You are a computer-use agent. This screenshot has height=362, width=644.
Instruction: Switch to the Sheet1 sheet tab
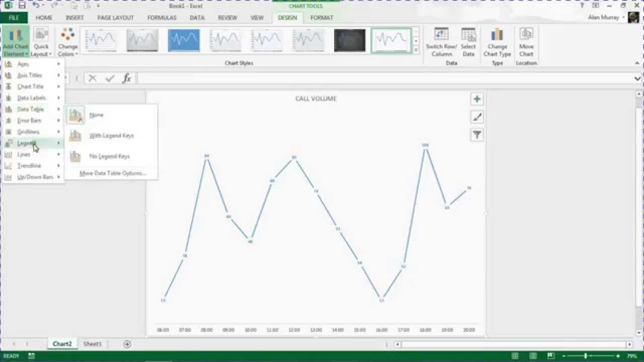click(92, 344)
